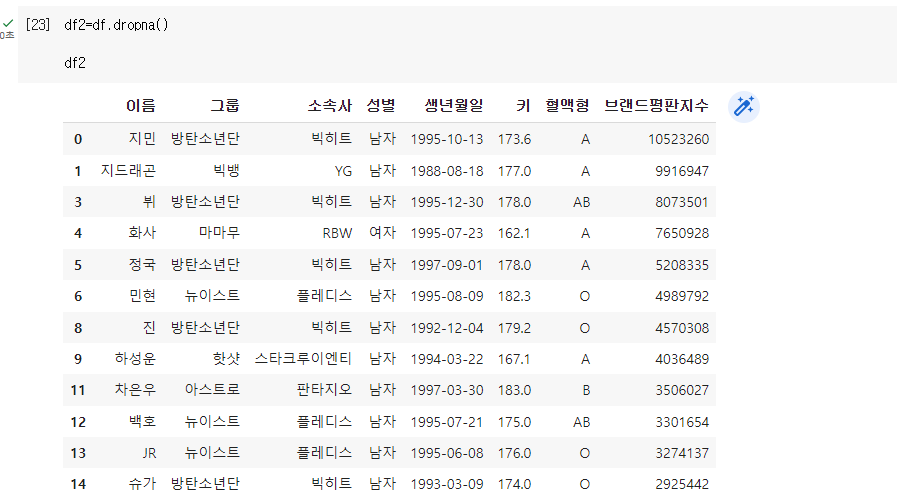Click the name cell 백호

[x=142, y=422]
